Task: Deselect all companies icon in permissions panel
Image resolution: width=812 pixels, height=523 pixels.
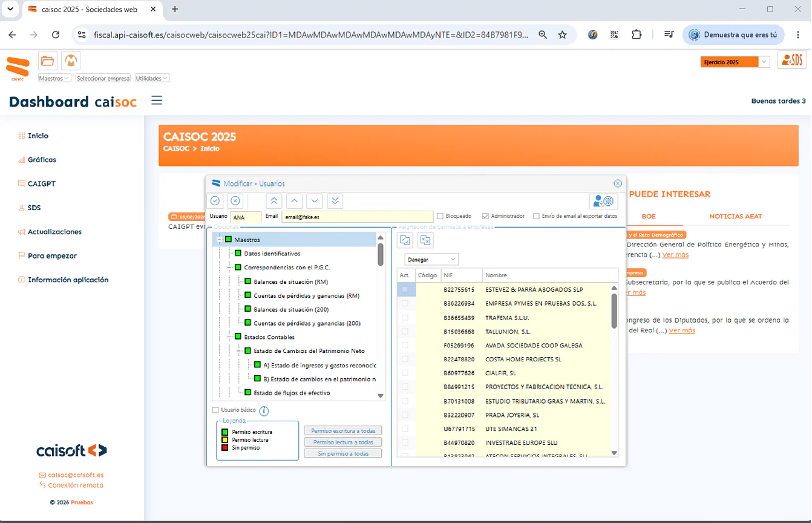Action: (x=425, y=240)
